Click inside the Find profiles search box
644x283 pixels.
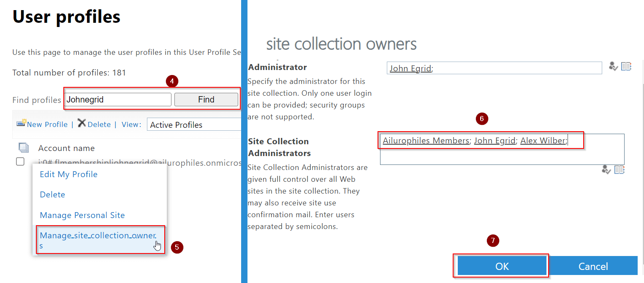(x=117, y=99)
